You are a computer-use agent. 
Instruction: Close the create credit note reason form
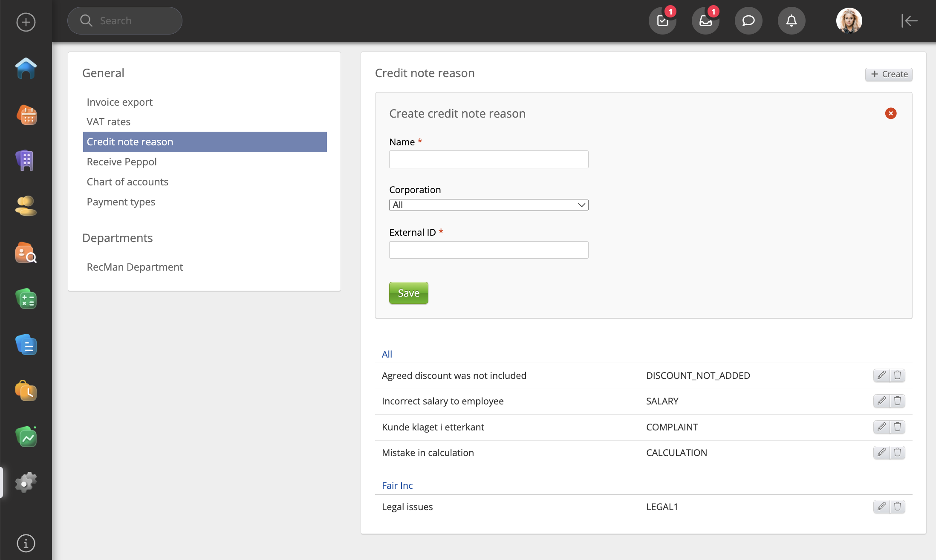click(x=890, y=113)
